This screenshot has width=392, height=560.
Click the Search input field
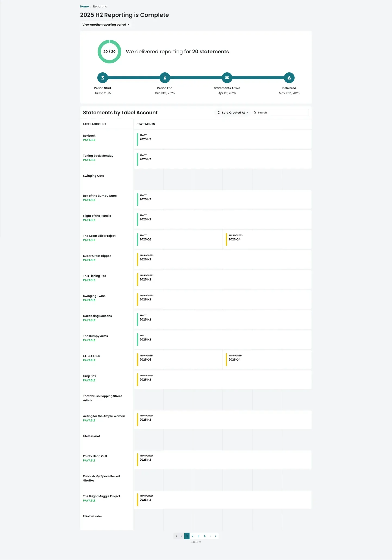click(x=280, y=113)
